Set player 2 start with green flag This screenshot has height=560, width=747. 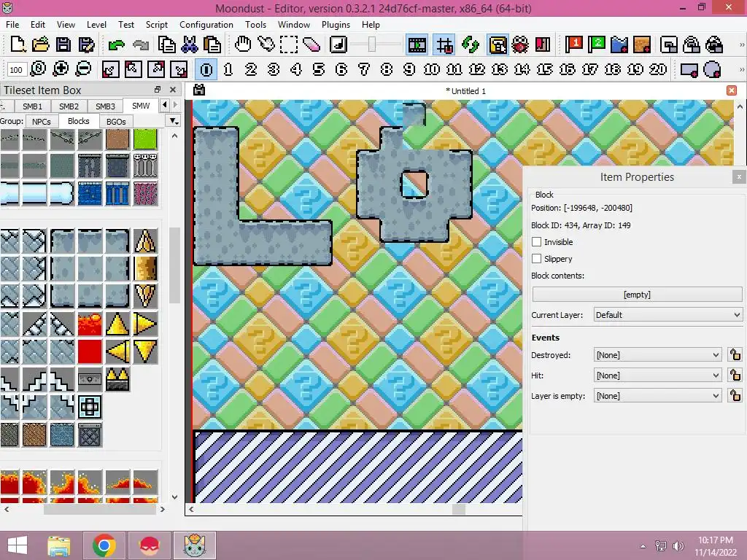pyautogui.click(x=596, y=44)
